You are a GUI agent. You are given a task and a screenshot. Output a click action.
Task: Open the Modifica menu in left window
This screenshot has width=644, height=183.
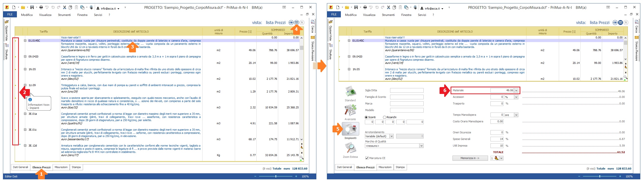(27, 15)
